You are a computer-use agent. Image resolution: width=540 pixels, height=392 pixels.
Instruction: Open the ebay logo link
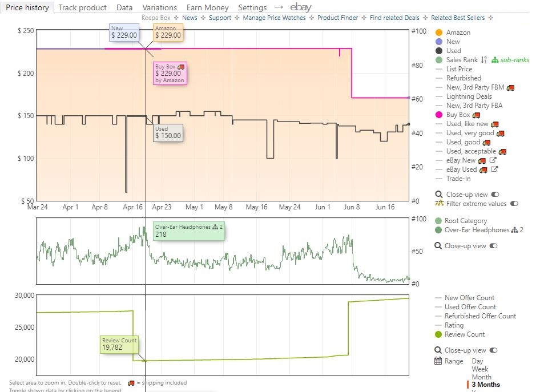coord(300,6)
